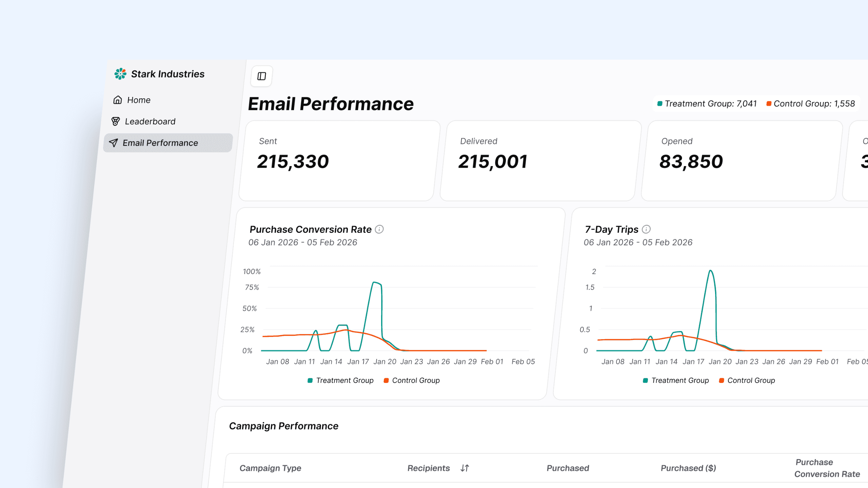This screenshot has height=488, width=868.
Task: Sort table by Recipients arrows icon
Action: 465,468
